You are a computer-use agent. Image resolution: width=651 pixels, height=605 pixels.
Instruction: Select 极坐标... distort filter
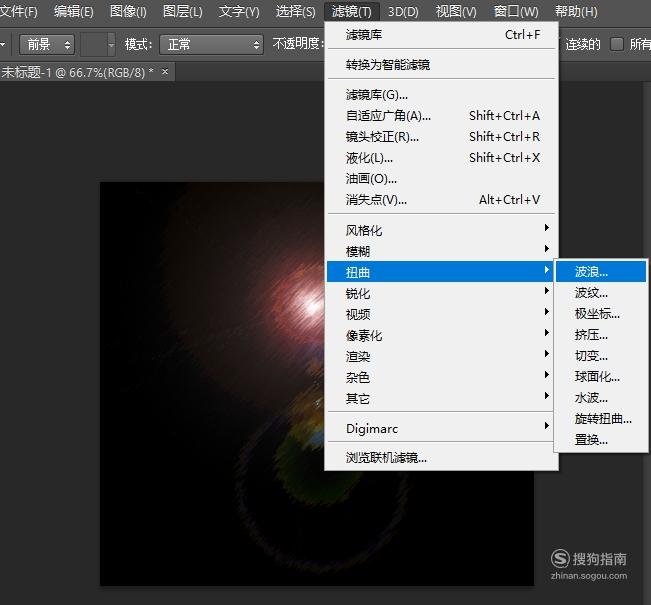[601, 314]
